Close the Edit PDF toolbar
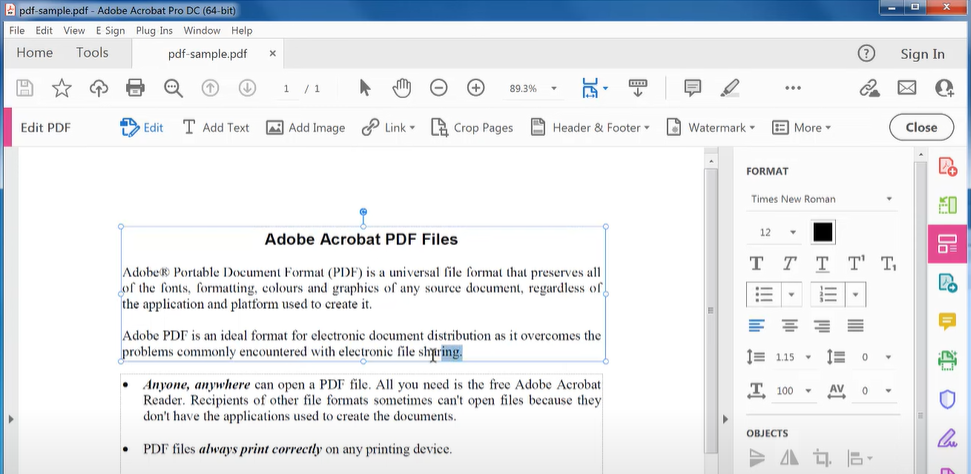Viewport: 971px width, 474px height. pos(921,127)
